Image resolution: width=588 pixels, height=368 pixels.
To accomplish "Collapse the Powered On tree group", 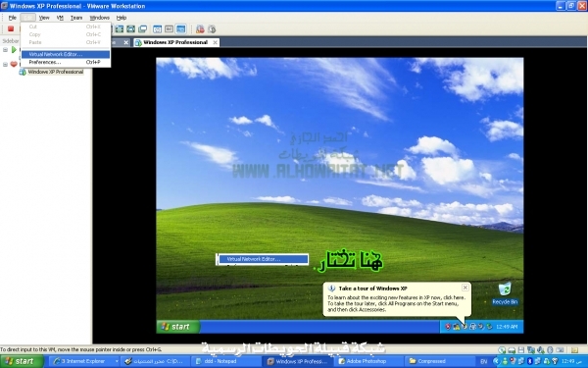I will click(x=5, y=50).
